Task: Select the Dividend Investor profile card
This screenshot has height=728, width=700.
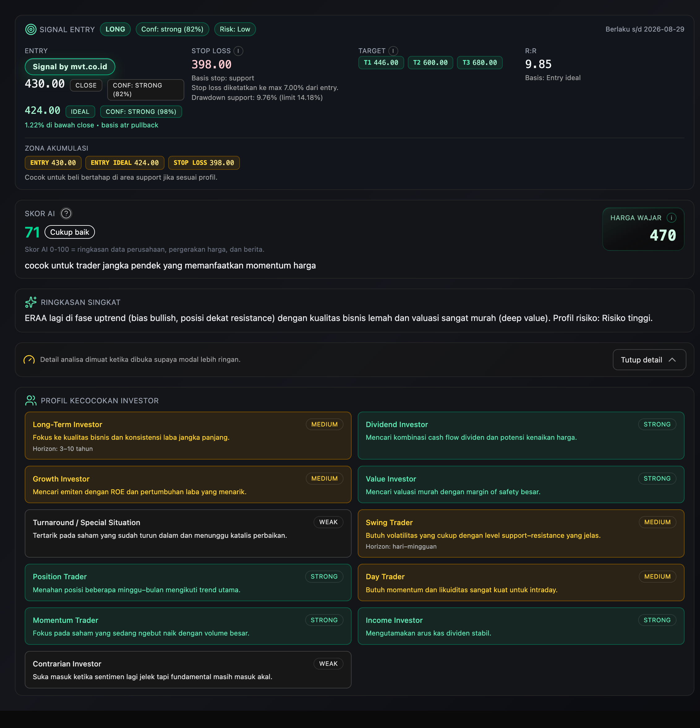Action: 520,435
